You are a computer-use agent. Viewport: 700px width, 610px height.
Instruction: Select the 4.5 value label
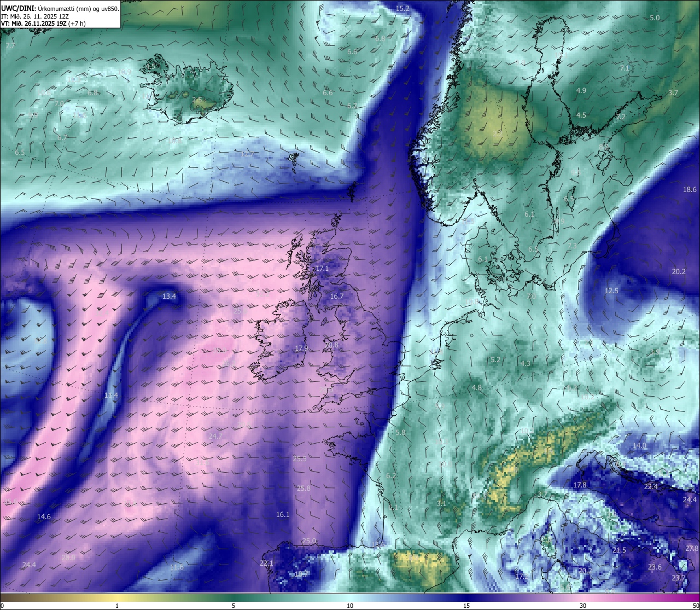click(581, 115)
